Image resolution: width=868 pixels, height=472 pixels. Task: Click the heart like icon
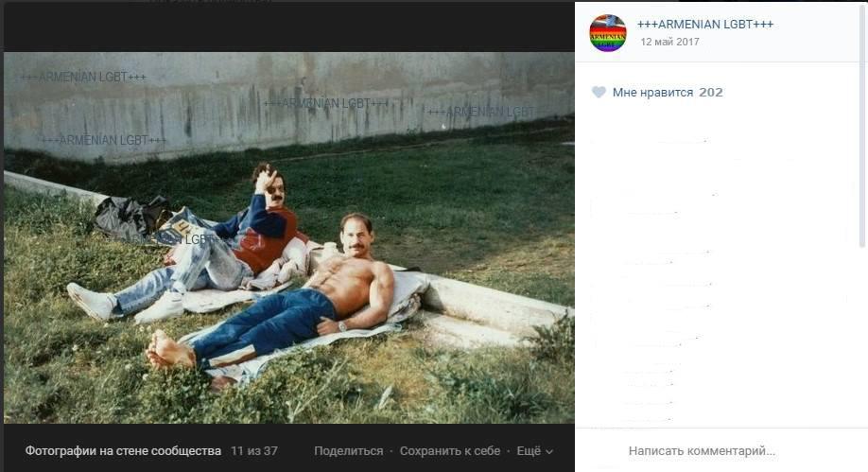click(599, 92)
